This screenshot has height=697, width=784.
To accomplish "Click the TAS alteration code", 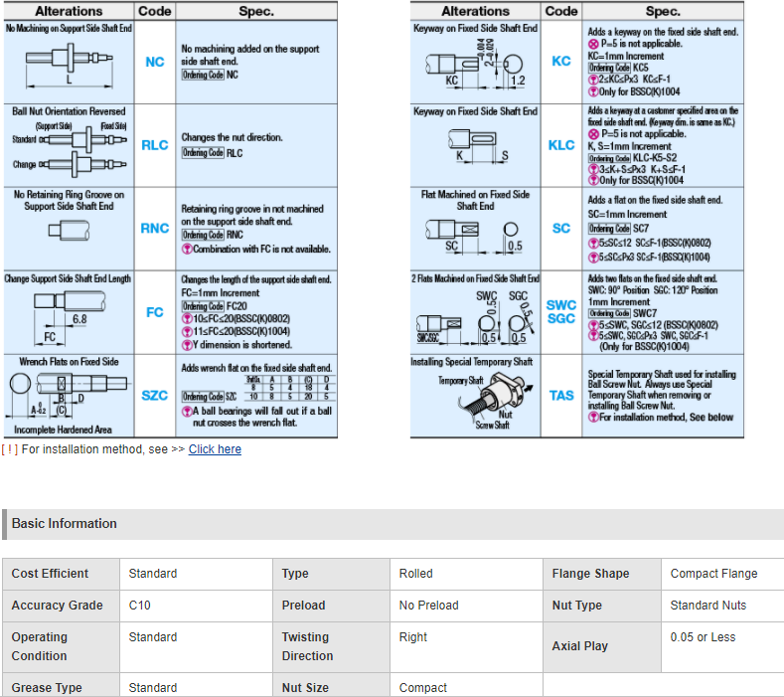I will [561, 396].
